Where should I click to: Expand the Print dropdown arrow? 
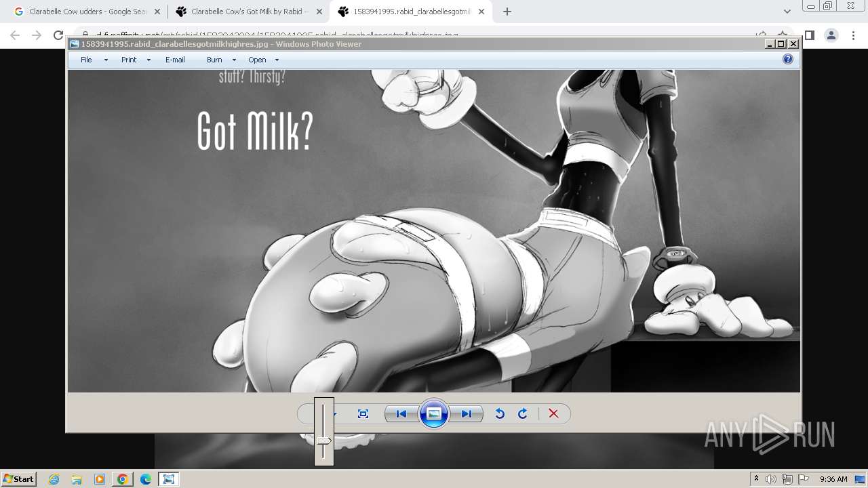pyautogui.click(x=149, y=60)
